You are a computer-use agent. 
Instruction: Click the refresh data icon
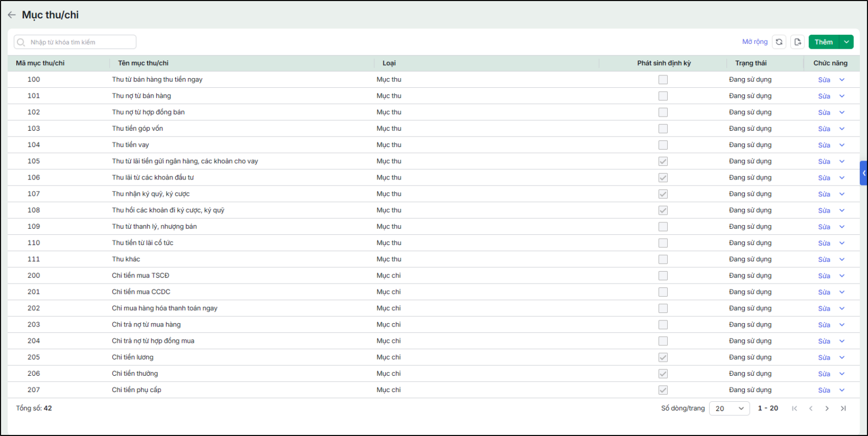(779, 42)
